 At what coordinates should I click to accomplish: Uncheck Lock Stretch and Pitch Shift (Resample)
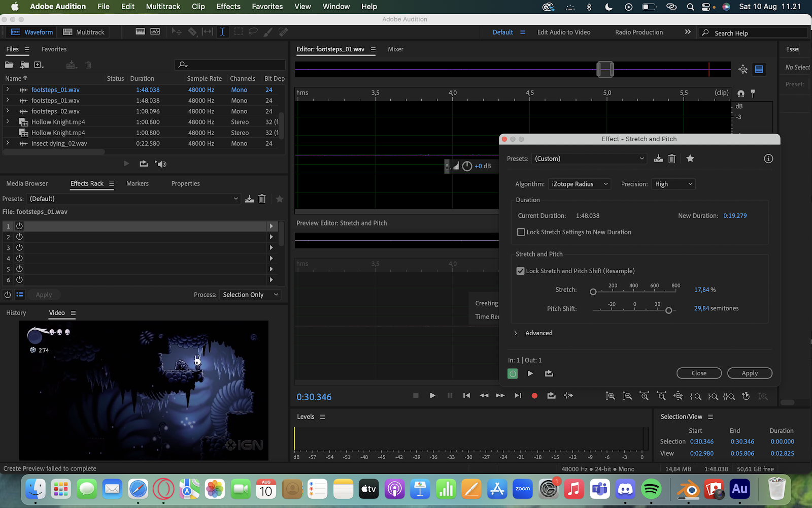[x=521, y=271]
